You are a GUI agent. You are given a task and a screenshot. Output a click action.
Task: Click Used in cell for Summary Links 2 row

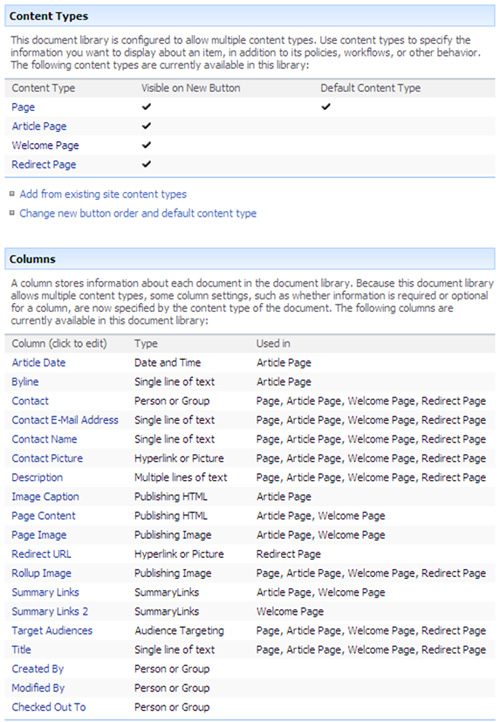coord(290,611)
